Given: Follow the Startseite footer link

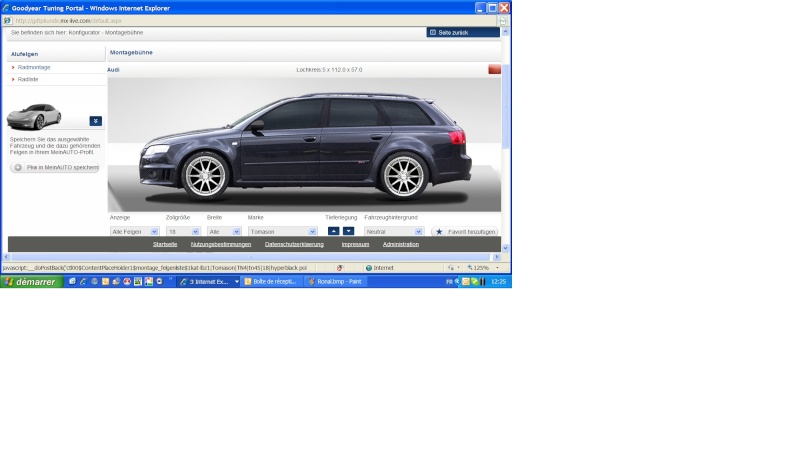Looking at the screenshot, I should click(165, 244).
